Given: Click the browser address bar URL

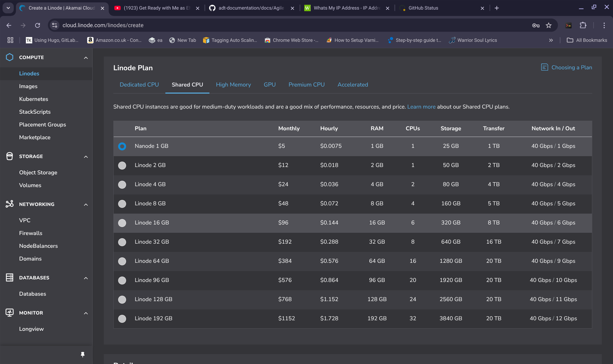Looking at the screenshot, I should click(103, 25).
